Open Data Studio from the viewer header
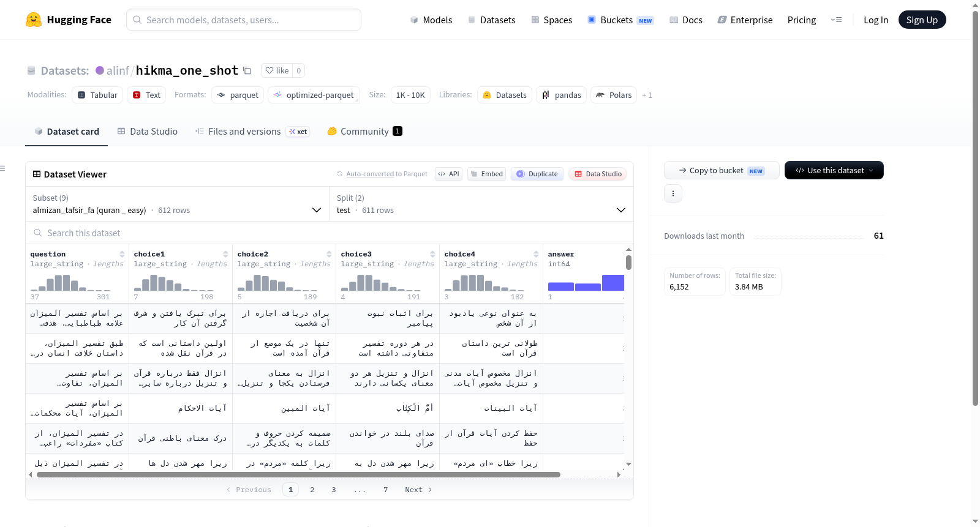This screenshot has height=527, width=980. point(598,174)
